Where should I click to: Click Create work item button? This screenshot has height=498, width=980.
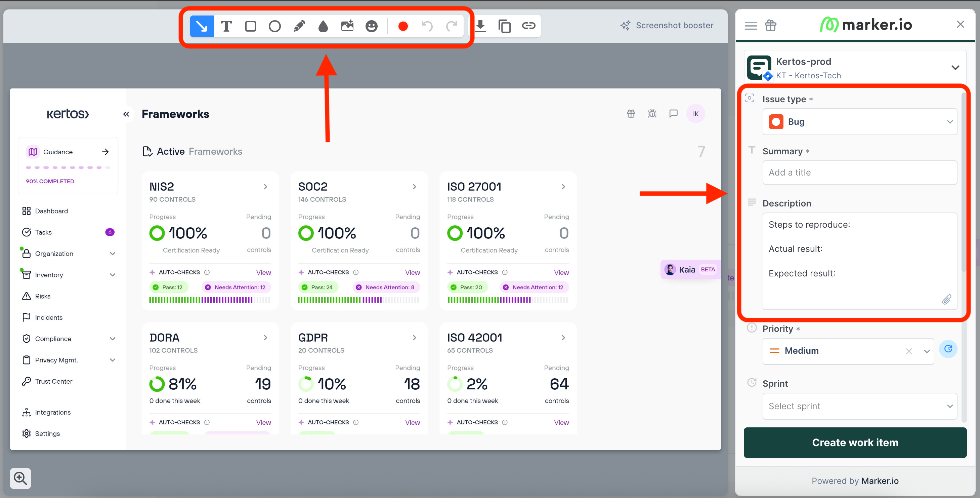(855, 443)
